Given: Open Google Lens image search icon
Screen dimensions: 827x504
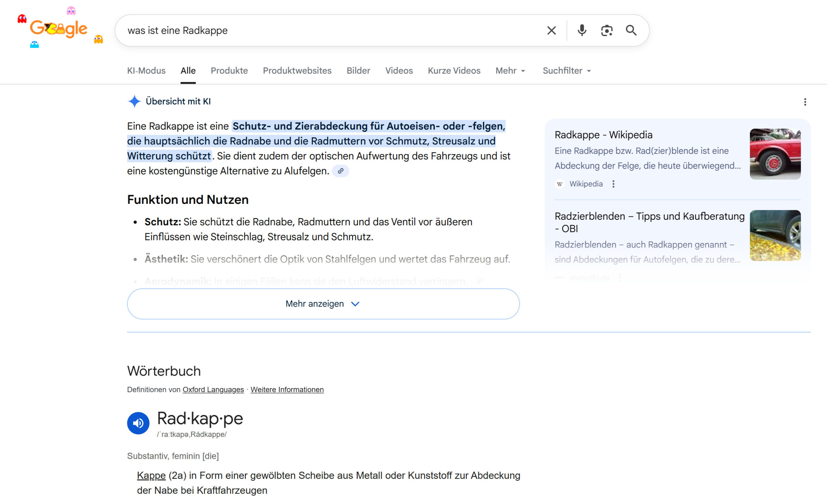Looking at the screenshot, I should coord(606,31).
